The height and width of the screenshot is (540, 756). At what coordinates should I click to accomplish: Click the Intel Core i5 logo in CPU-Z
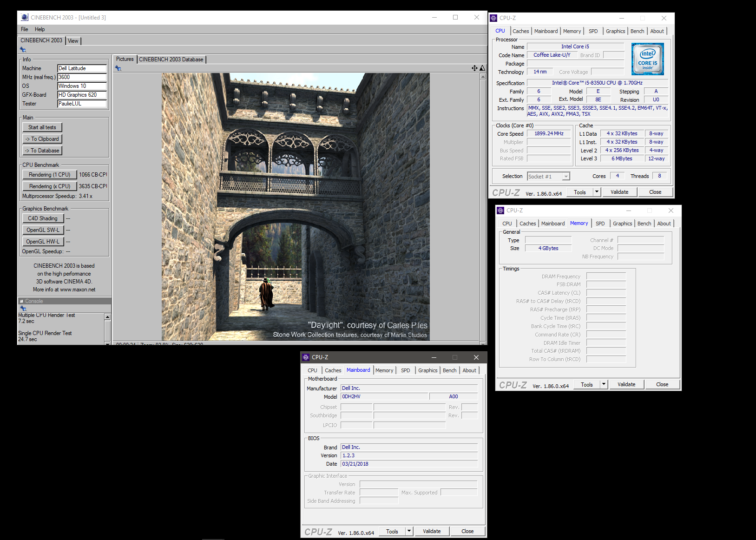647,59
